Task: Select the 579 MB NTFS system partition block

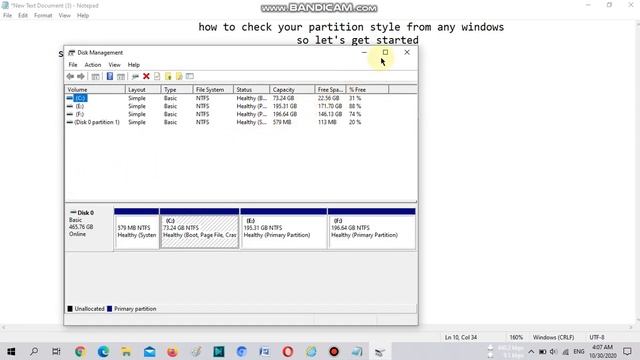Action: point(136,229)
